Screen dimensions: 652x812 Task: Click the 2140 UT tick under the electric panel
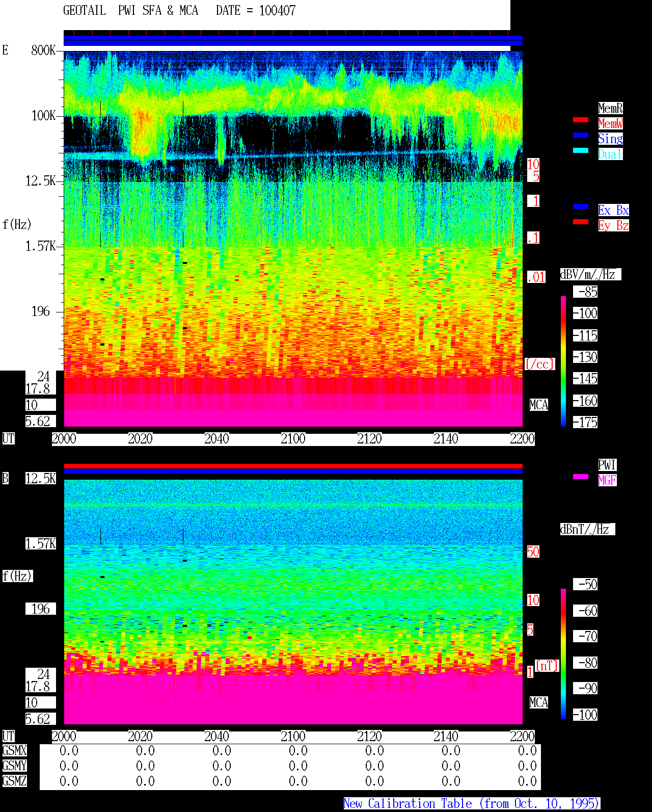pos(446,439)
